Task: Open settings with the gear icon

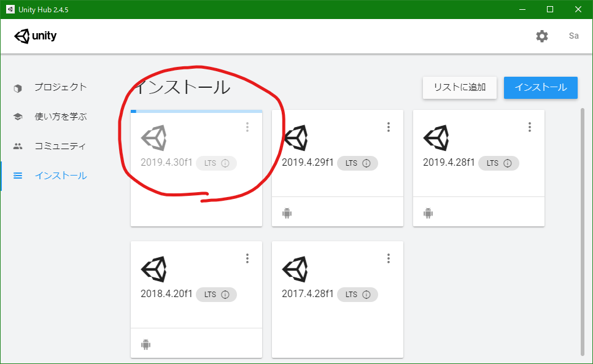Action: point(541,36)
